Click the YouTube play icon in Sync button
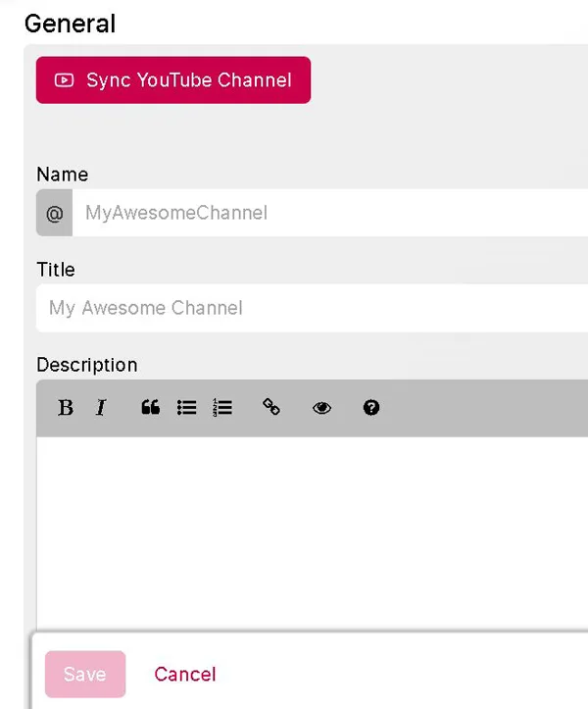 [x=65, y=80]
